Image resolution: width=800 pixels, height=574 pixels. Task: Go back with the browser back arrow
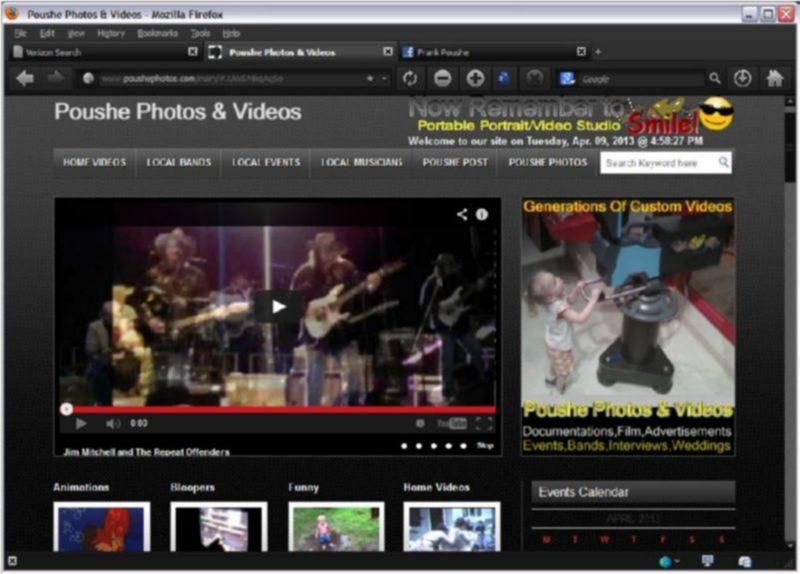[x=24, y=79]
